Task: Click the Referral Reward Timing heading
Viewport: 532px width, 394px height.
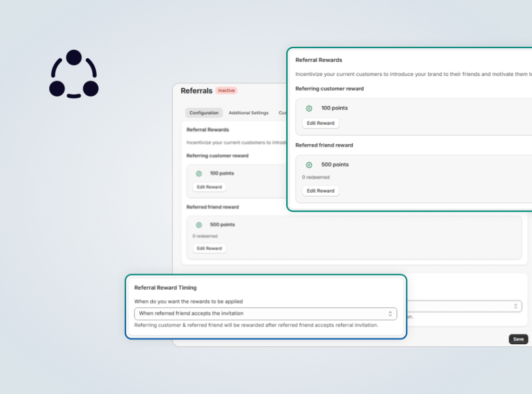Action: (165, 288)
